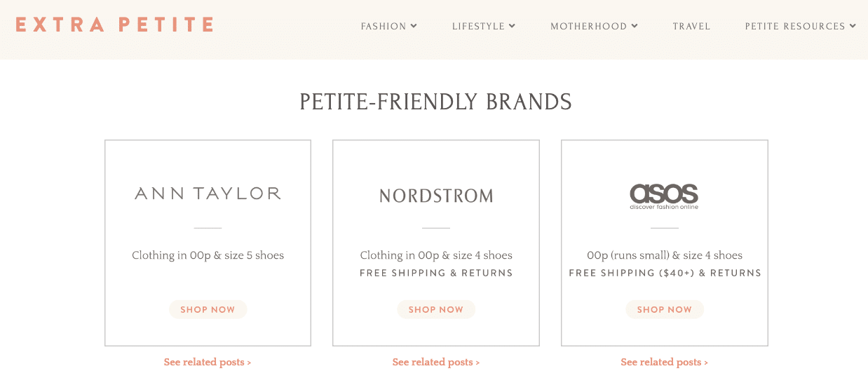This screenshot has width=868, height=385.
Task: Select the Lifestyle navigation item
Action: click(478, 27)
